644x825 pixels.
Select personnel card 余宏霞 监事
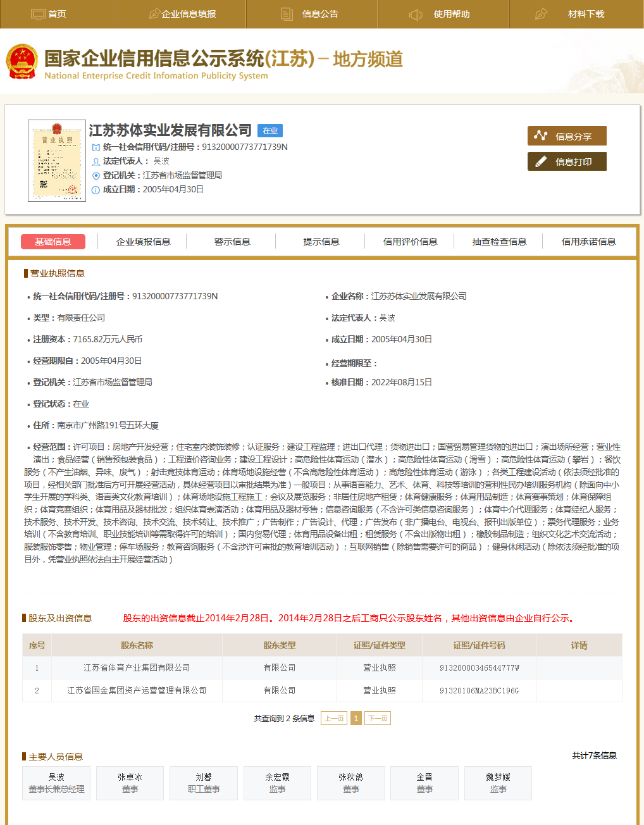[277, 783]
